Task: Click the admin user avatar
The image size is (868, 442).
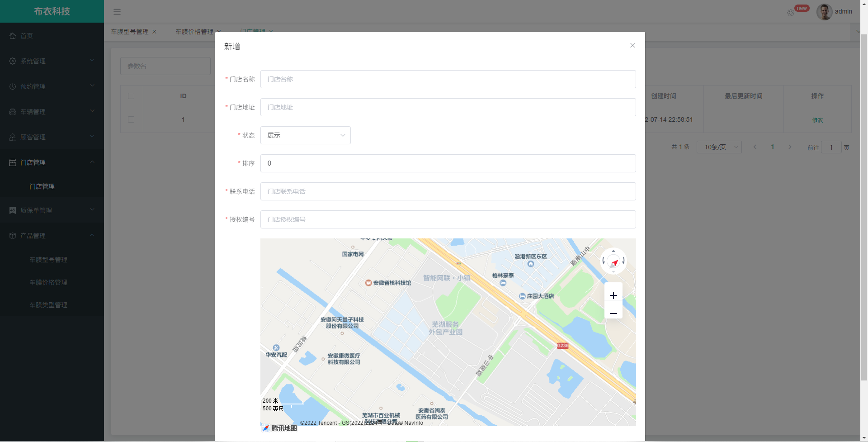Action: pos(824,12)
